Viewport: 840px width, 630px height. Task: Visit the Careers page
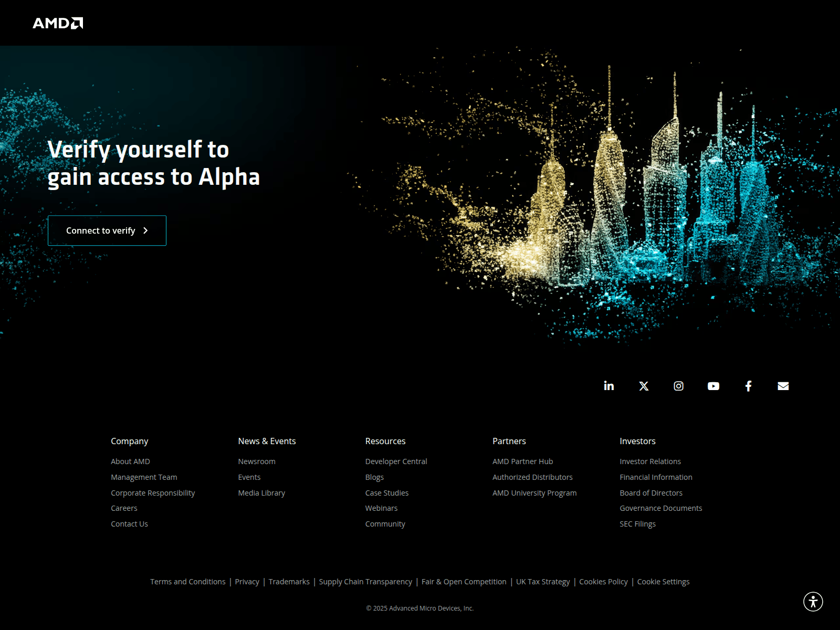(124, 508)
